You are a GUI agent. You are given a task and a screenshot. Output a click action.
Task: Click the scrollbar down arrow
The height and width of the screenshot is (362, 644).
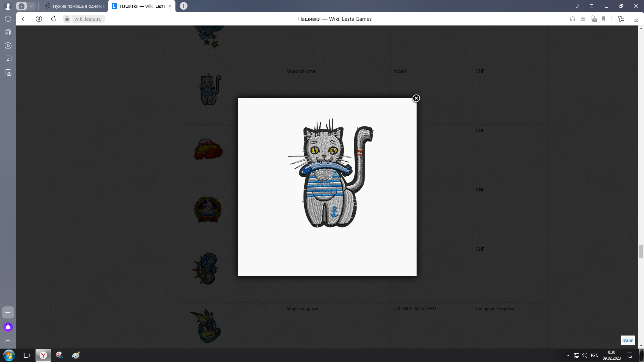[641, 346]
